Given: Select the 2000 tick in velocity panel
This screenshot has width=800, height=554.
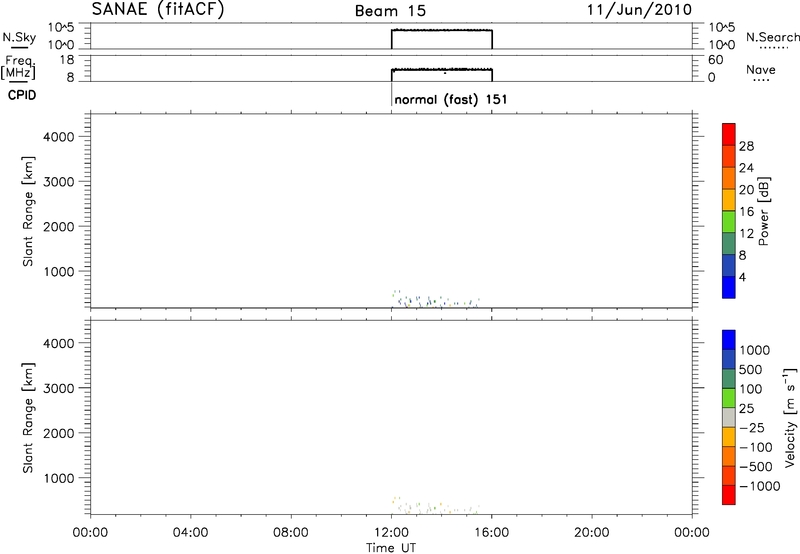Looking at the screenshot, I should (x=59, y=433).
